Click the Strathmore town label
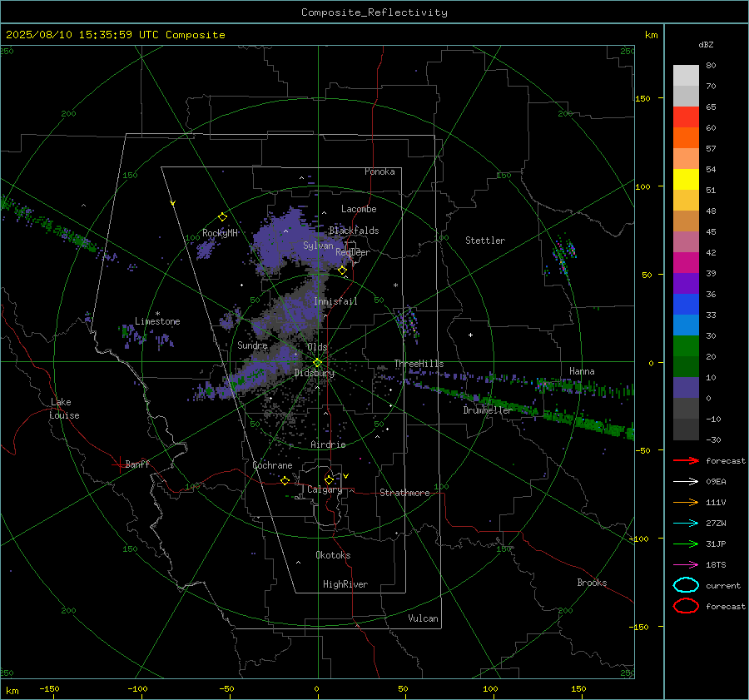The image size is (749, 700). coord(404,493)
